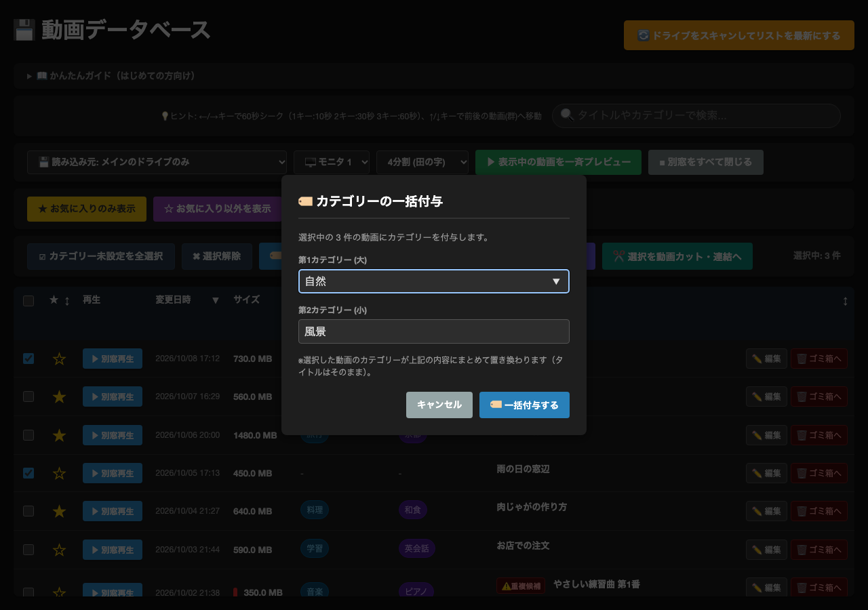
Task: Click the タイトルやカテゴリーで検索 search box
Action: tap(696, 116)
